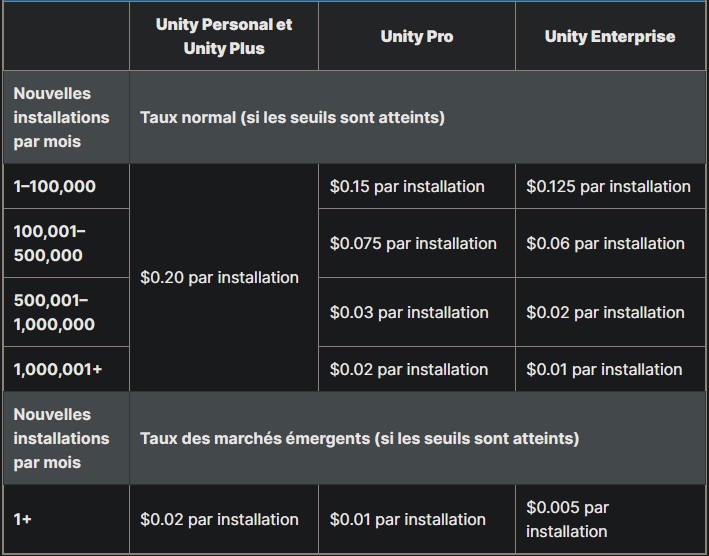
Task: Select the 100,001–500,000 row label
Action: pyautogui.click(x=50, y=244)
